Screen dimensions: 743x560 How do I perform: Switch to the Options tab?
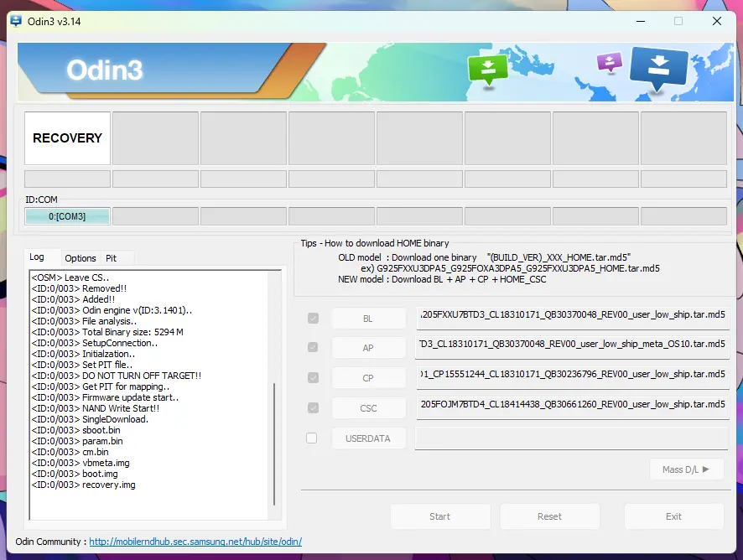pyautogui.click(x=80, y=258)
